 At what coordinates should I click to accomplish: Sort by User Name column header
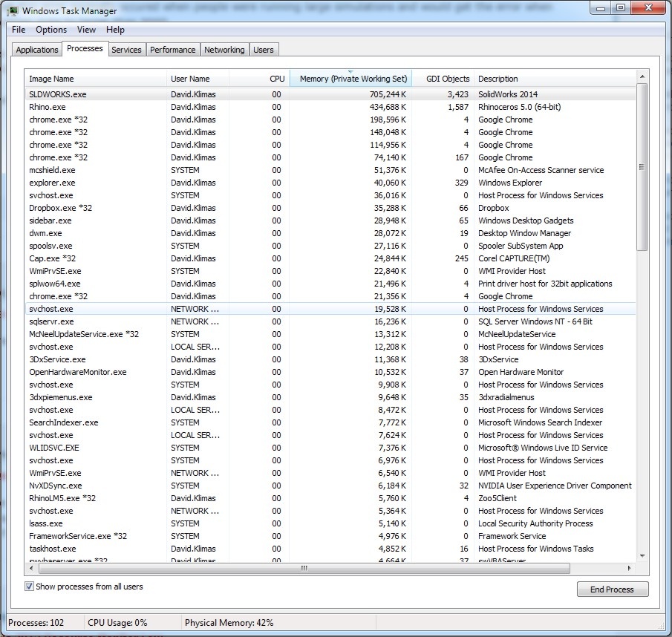(x=198, y=79)
